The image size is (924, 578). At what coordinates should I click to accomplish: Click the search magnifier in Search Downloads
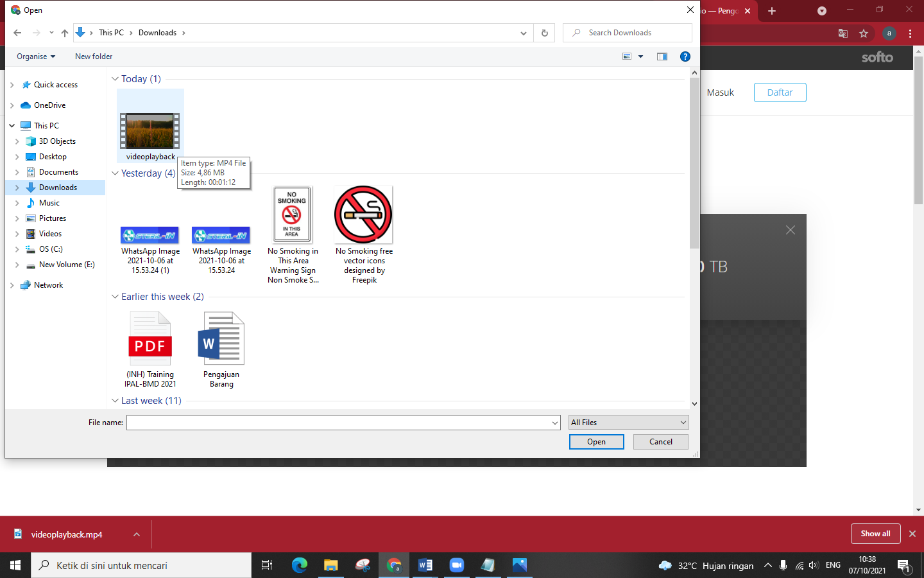pos(576,32)
